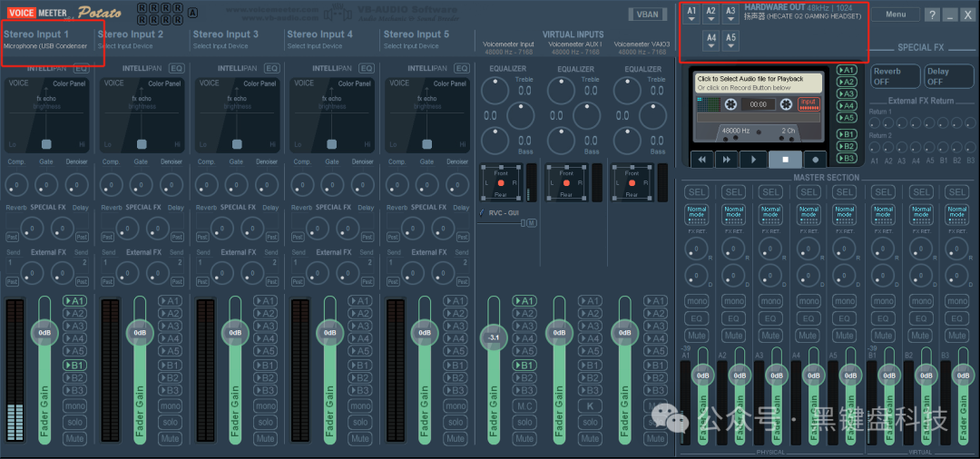
Task: Click the Compressor knob on Stereo Input 1
Action: [15, 185]
